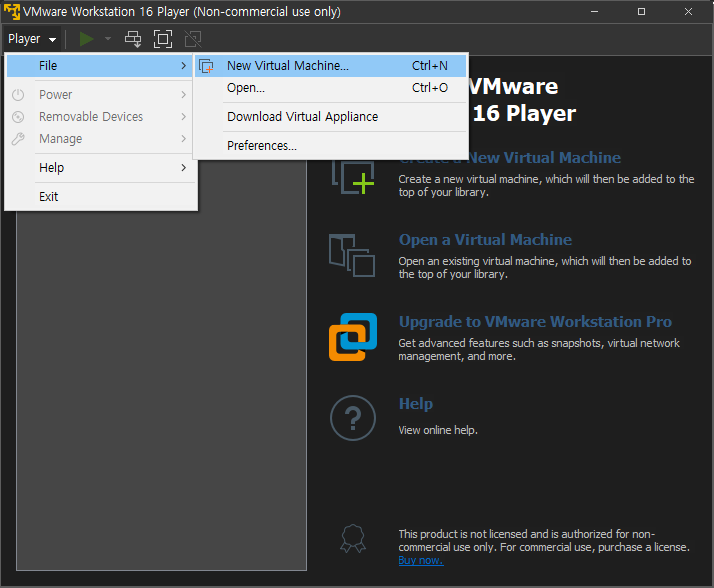The image size is (714, 588).
Task: Open the Power submenu item
Action: tap(99, 95)
